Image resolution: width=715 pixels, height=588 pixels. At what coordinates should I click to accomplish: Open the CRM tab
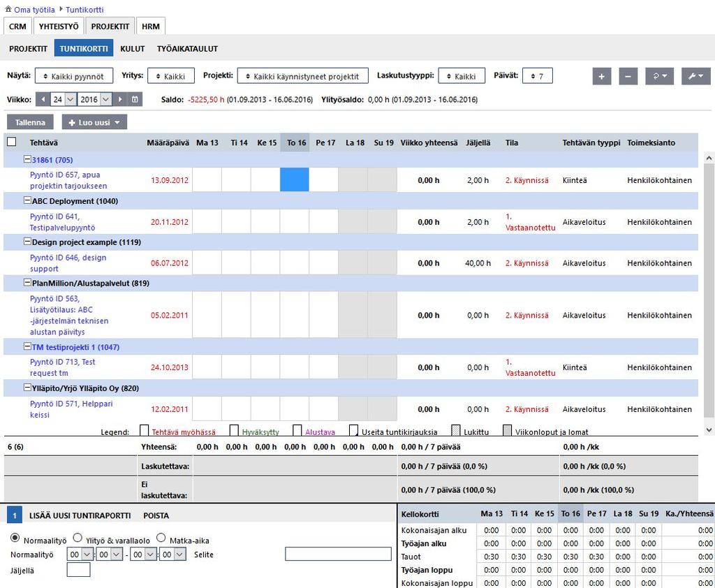17,27
